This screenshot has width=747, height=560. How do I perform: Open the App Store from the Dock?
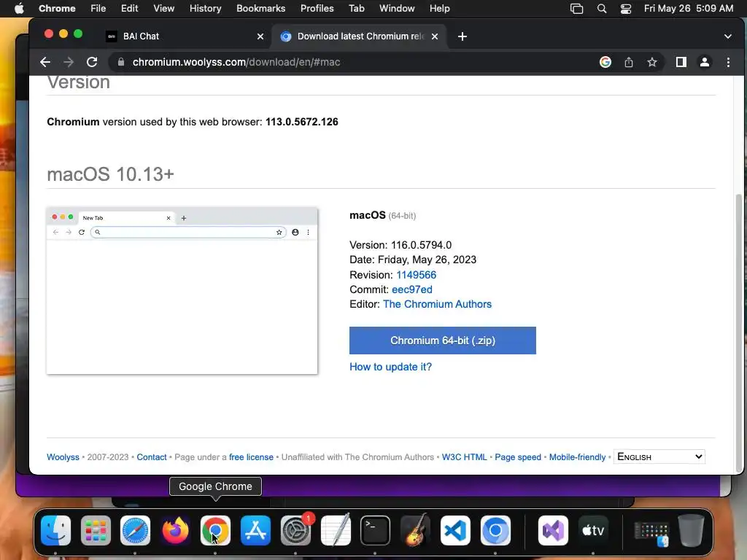click(255, 530)
